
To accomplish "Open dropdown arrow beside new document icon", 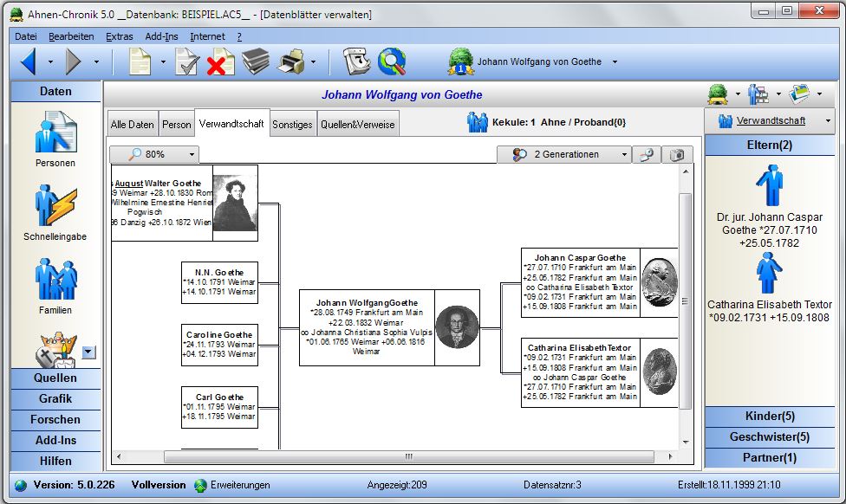I will 164,62.
